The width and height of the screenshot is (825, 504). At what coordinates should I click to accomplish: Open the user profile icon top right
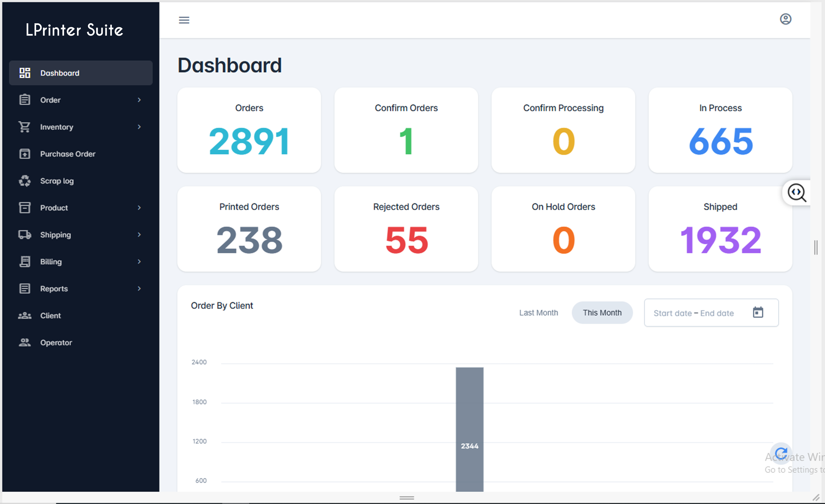click(x=786, y=19)
